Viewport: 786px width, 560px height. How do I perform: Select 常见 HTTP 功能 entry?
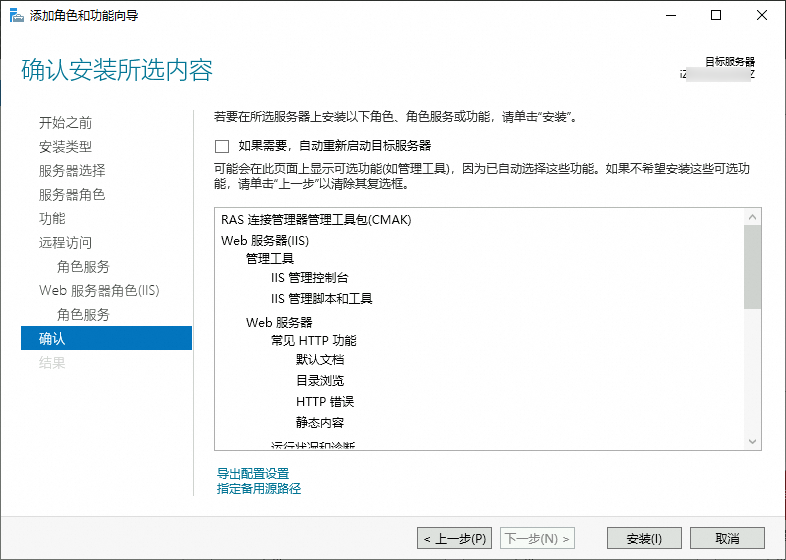click(314, 341)
